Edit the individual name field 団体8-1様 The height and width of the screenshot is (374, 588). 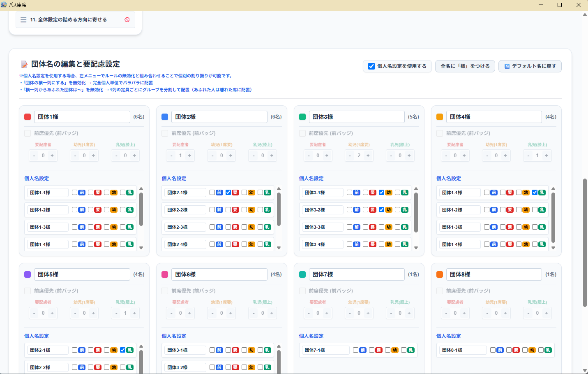[463, 350]
